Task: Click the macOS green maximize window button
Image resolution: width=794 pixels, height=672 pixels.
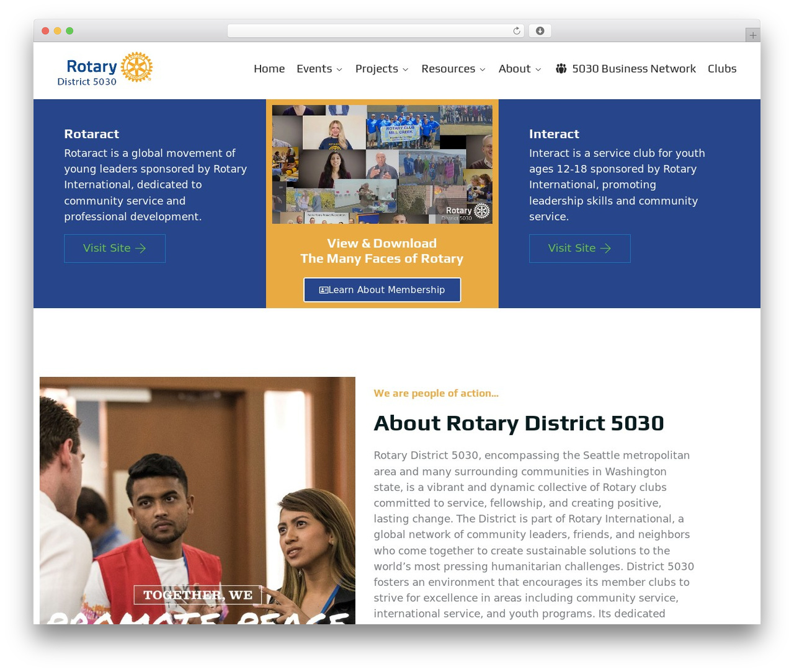Action: [x=69, y=31]
